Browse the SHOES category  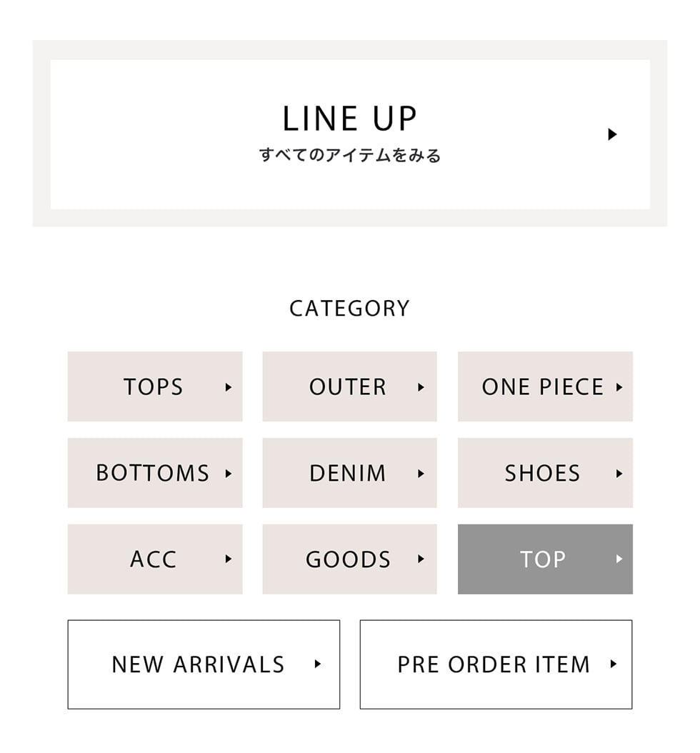click(x=542, y=473)
